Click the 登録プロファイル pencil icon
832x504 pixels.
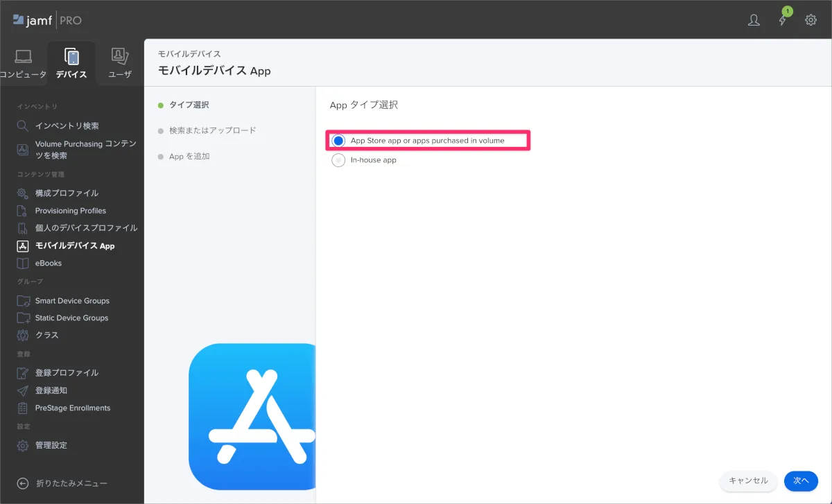pos(23,372)
